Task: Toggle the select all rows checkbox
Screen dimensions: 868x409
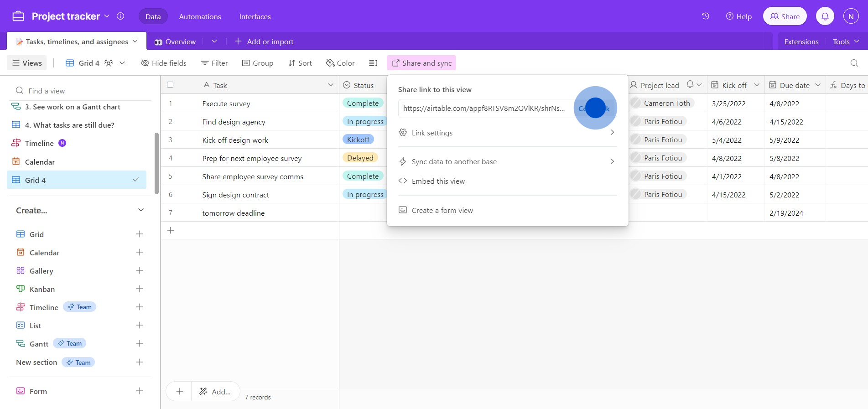Action: pyautogui.click(x=170, y=85)
